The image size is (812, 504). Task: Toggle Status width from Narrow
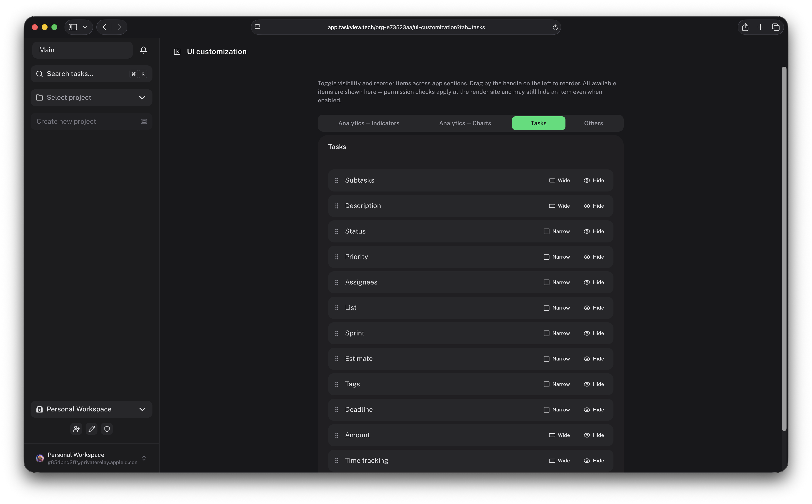point(557,231)
